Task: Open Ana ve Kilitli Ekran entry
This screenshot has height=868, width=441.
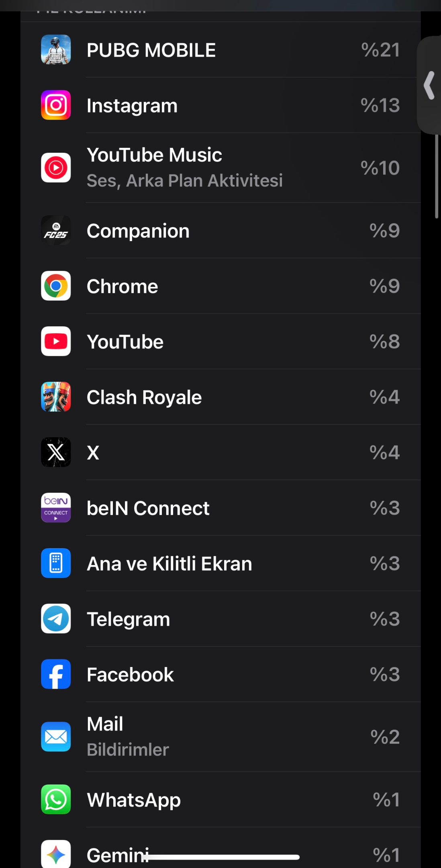Action: click(220, 563)
